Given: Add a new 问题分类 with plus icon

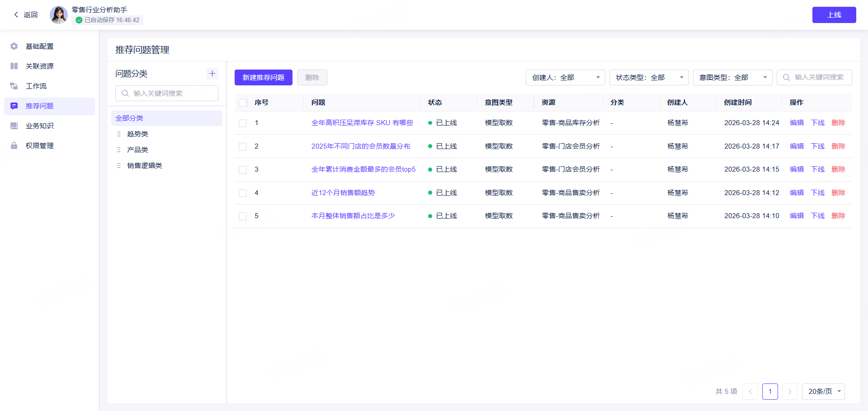Looking at the screenshot, I should [212, 73].
